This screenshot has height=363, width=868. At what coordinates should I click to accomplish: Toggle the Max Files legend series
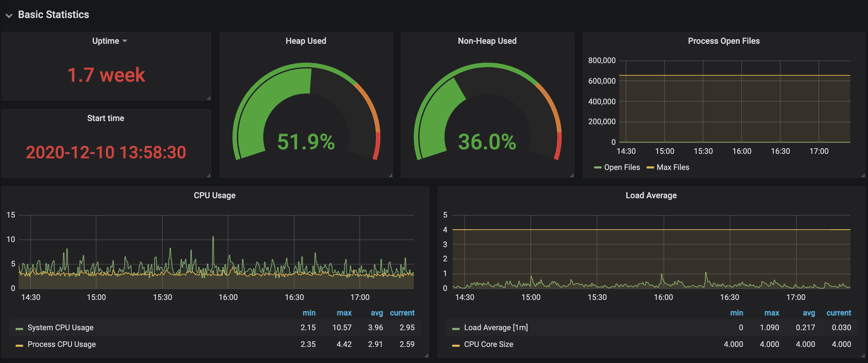pos(673,167)
